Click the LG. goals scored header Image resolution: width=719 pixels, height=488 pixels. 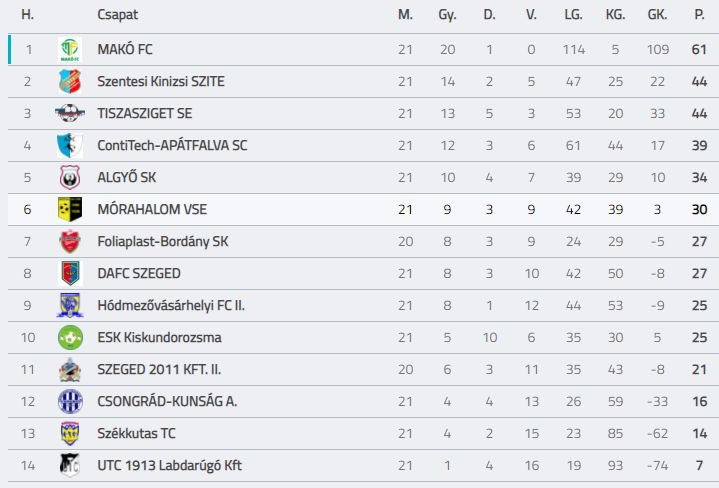573,15
